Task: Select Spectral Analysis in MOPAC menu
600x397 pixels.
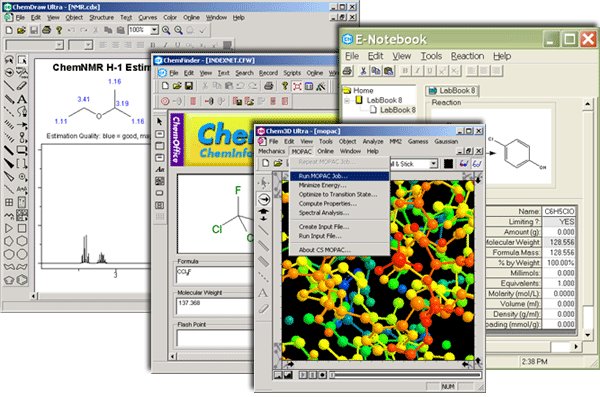Action: [x=340, y=213]
